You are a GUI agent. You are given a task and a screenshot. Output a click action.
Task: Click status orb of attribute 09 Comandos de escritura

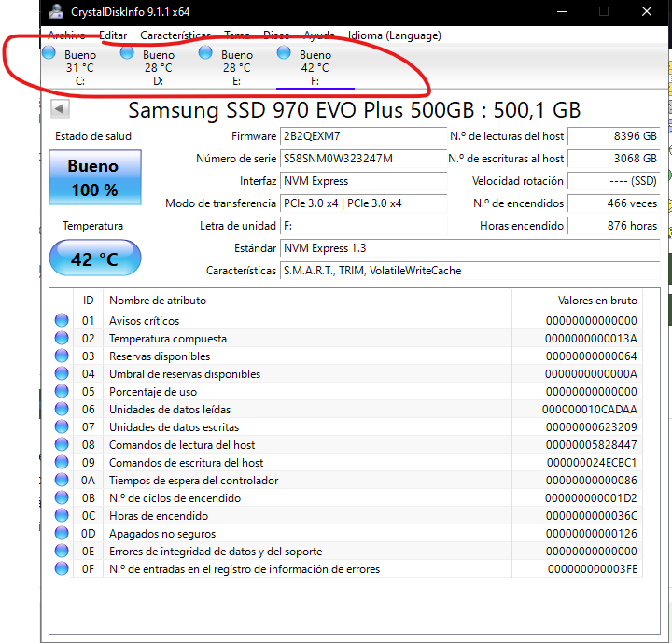[62, 462]
